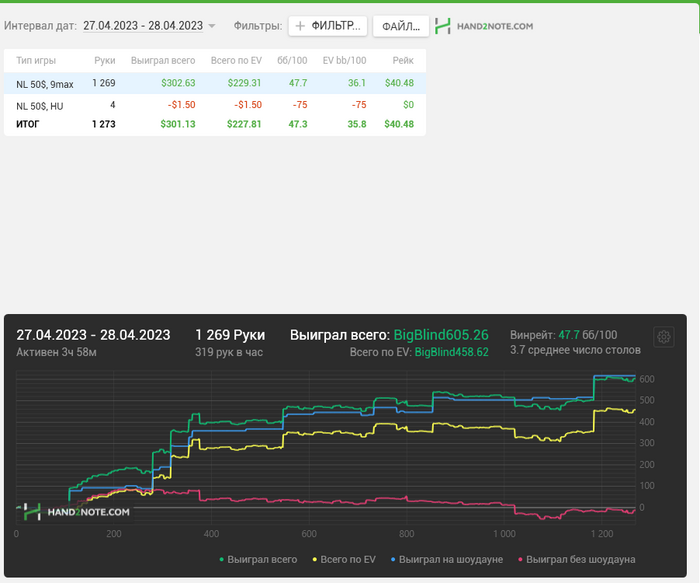Click the Активен 3ч 58м text

(x=56, y=352)
